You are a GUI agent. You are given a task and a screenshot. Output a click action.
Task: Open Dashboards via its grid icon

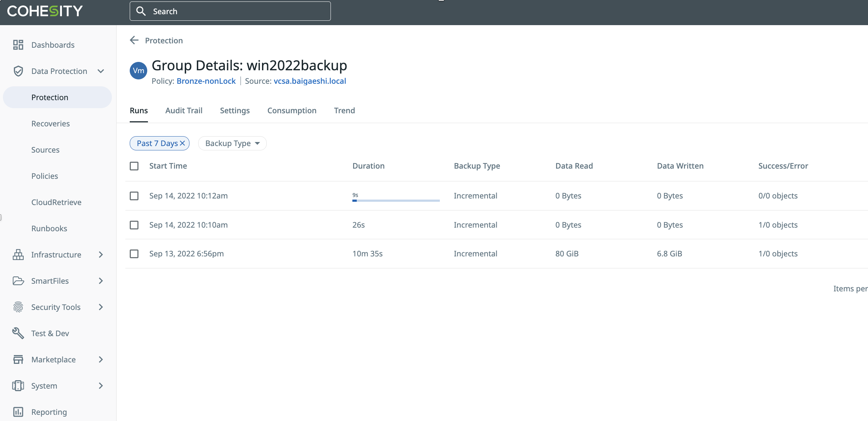coord(18,45)
